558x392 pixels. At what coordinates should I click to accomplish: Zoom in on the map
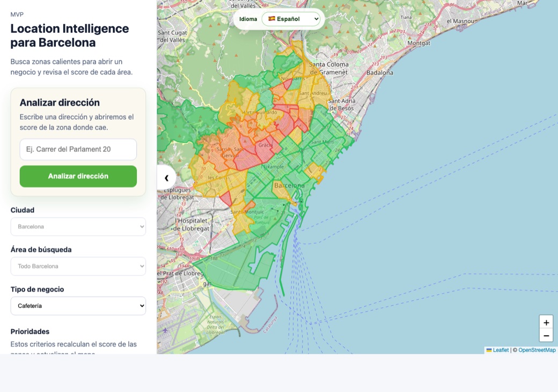[x=546, y=322]
